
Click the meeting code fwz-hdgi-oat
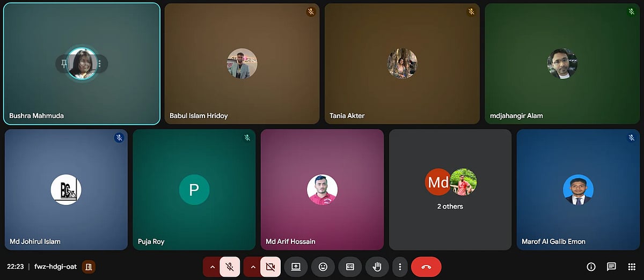(x=55, y=267)
